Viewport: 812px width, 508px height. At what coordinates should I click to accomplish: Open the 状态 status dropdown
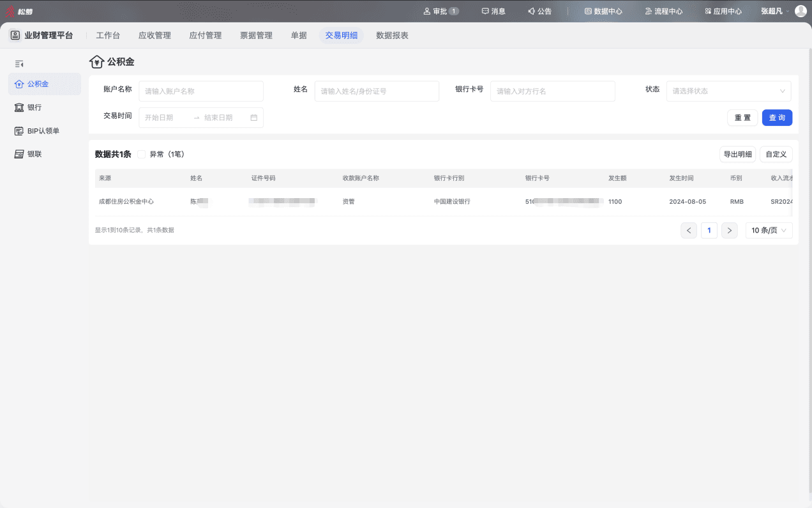(729, 91)
